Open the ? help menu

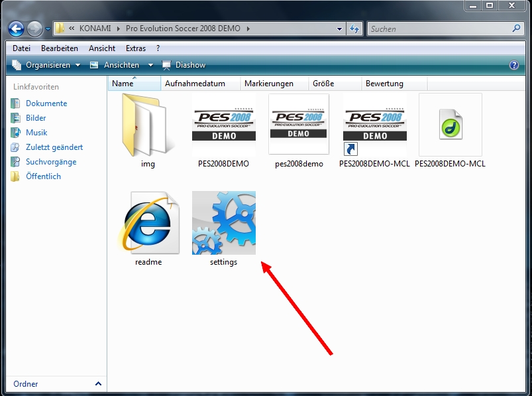pos(158,48)
